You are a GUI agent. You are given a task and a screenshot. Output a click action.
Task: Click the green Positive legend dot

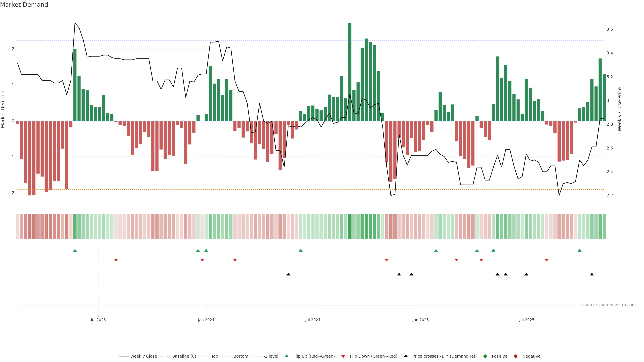coord(485,356)
